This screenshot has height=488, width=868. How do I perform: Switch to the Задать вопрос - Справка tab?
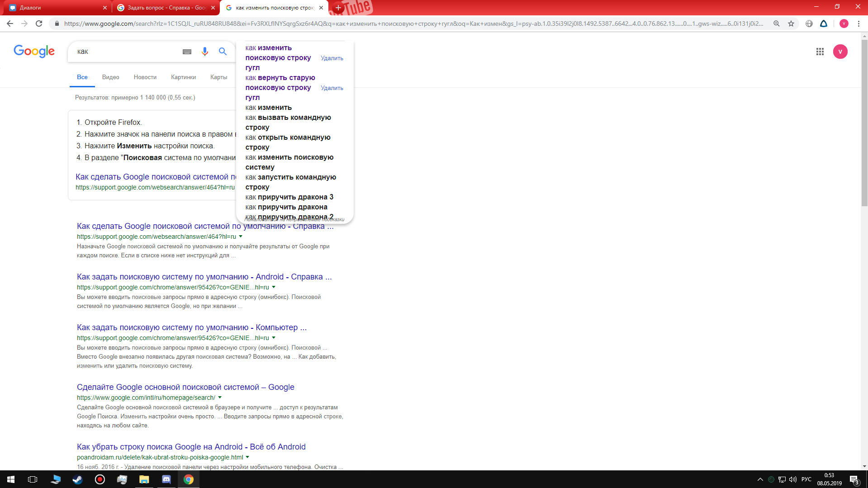pos(166,8)
